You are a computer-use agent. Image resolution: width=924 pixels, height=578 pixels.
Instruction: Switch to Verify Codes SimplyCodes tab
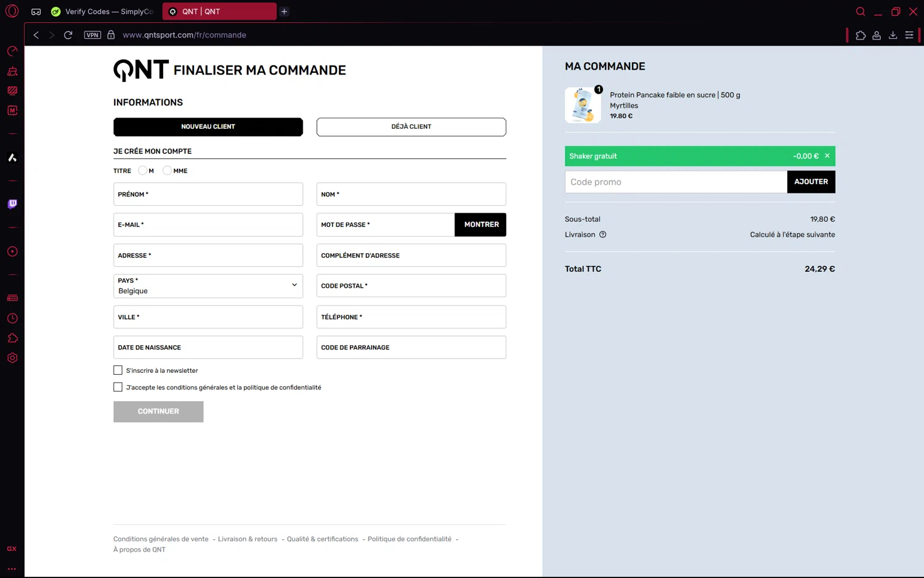[103, 12]
